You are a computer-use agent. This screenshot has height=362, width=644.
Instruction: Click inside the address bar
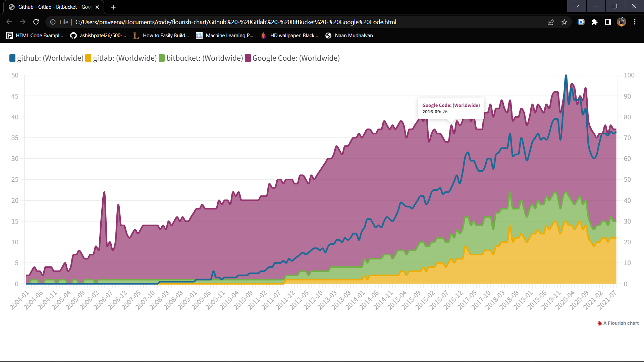tap(235, 22)
